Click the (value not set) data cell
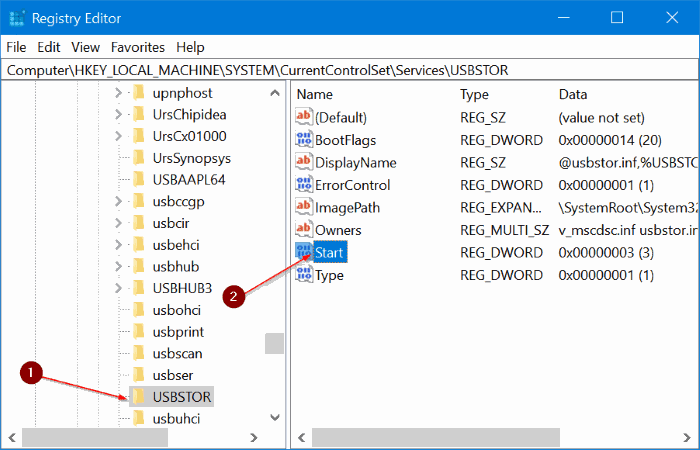 point(601,117)
